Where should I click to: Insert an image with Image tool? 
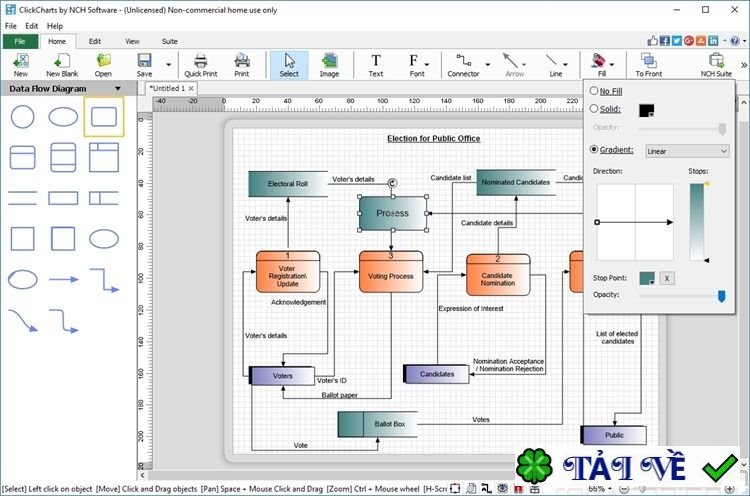tap(329, 65)
